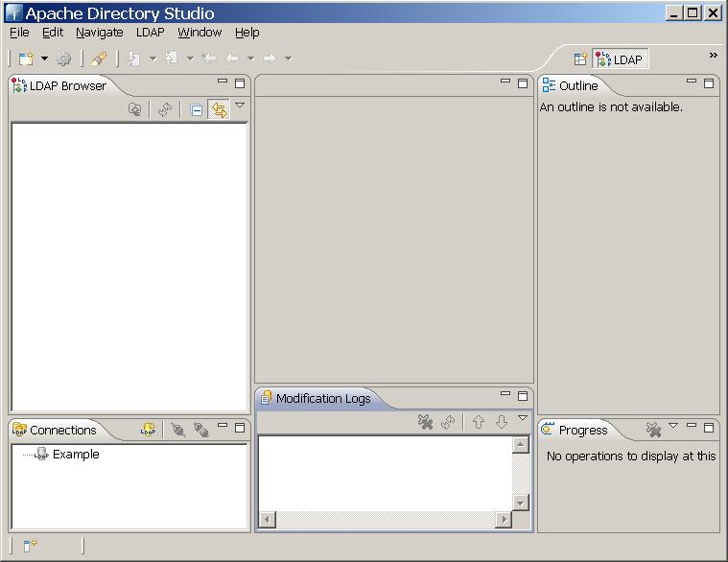The height and width of the screenshot is (562, 728).
Task: Click the fast view icon in status bar
Action: [x=30, y=546]
